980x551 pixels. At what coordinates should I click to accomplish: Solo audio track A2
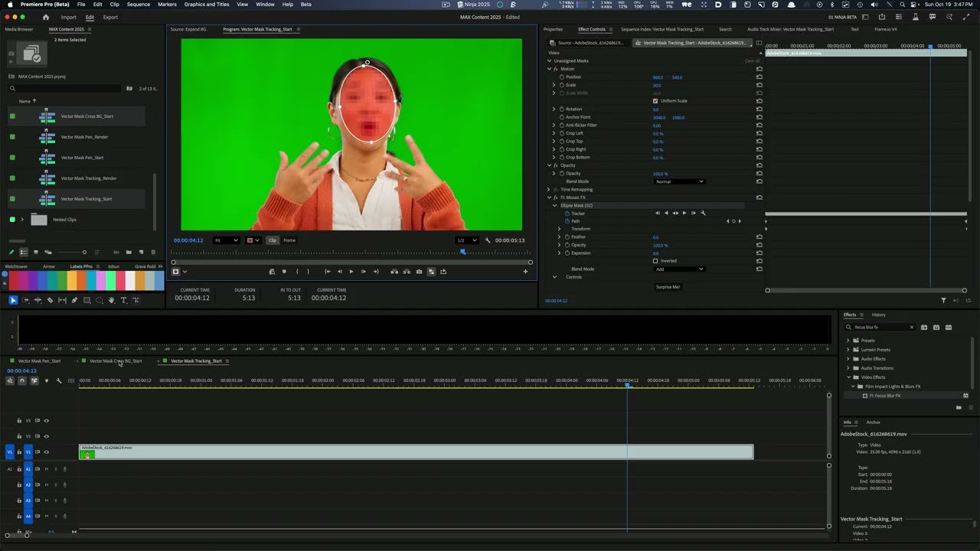click(x=55, y=484)
